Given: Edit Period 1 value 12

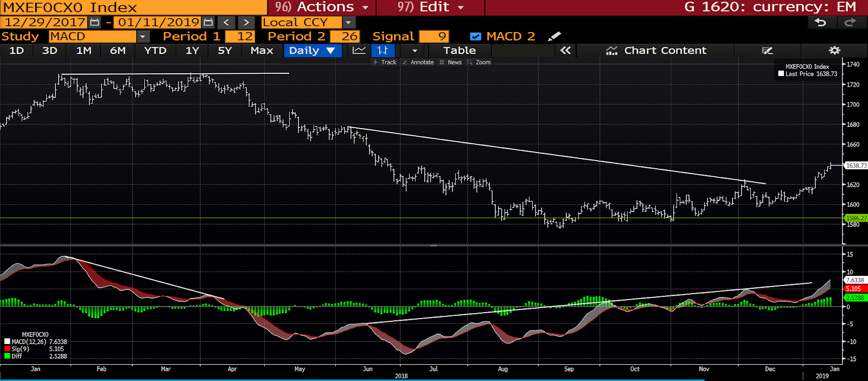Looking at the screenshot, I should [x=240, y=36].
